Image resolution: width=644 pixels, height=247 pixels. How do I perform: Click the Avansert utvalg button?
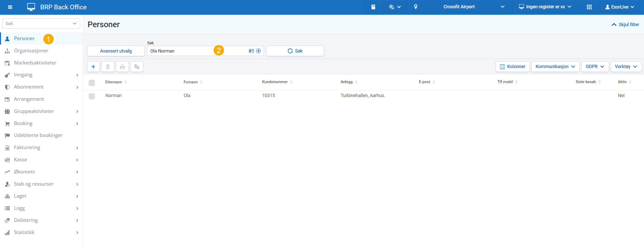(x=116, y=51)
